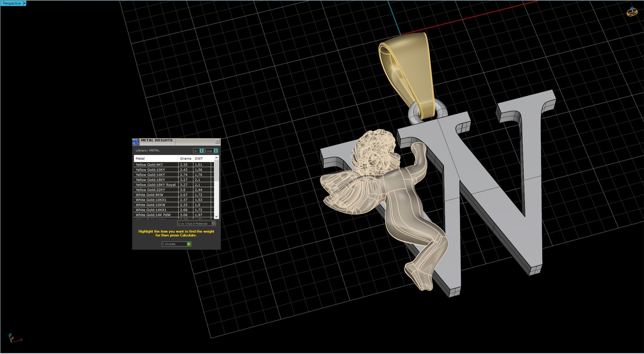Click the circular selector icon beside Use Object Materials

point(214,223)
